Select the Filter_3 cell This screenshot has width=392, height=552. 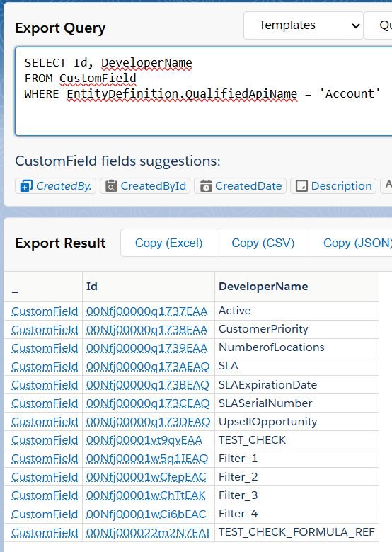(x=296, y=495)
